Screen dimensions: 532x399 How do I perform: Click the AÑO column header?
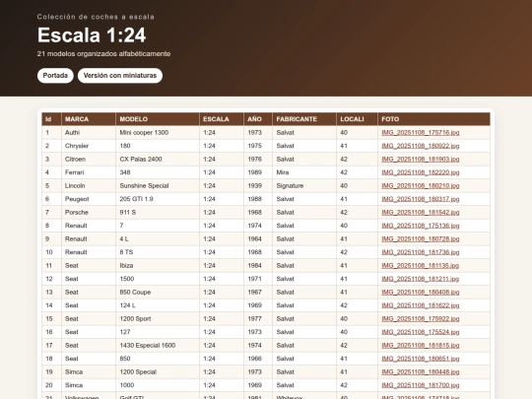pyautogui.click(x=258, y=119)
